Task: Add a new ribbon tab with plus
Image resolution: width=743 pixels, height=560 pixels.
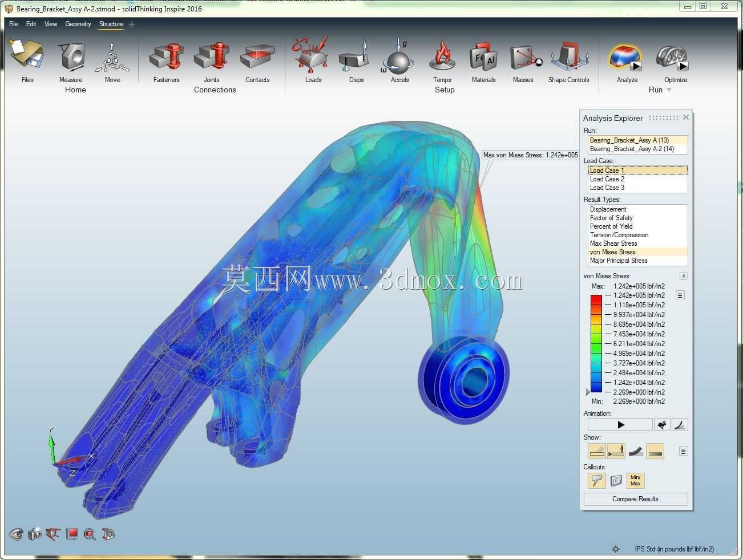Action: pyautogui.click(x=132, y=24)
